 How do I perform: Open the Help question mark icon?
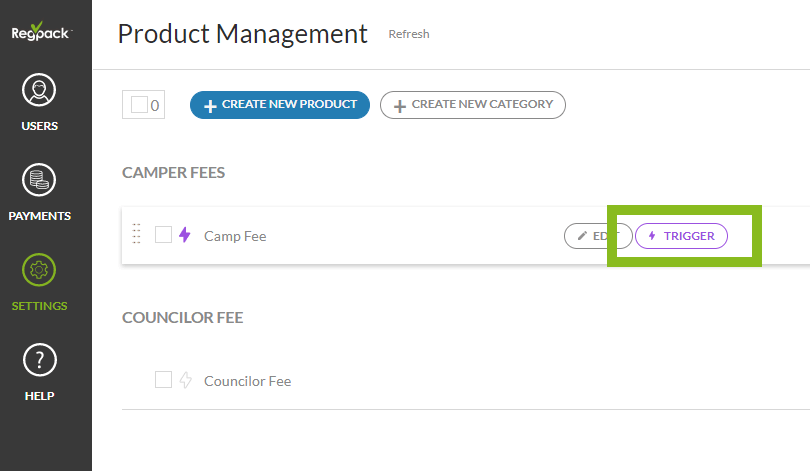tap(40, 361)
